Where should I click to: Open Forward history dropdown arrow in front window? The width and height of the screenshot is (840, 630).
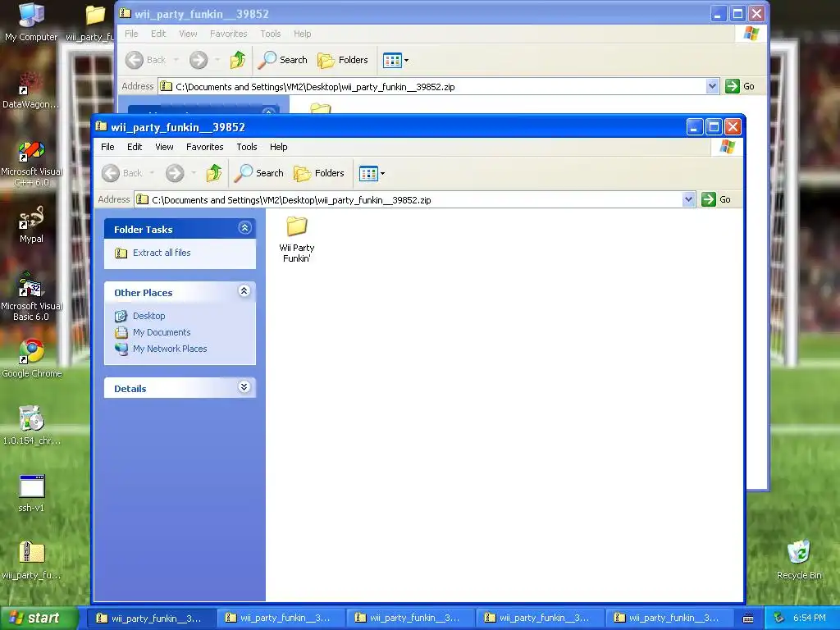point(194,173)
